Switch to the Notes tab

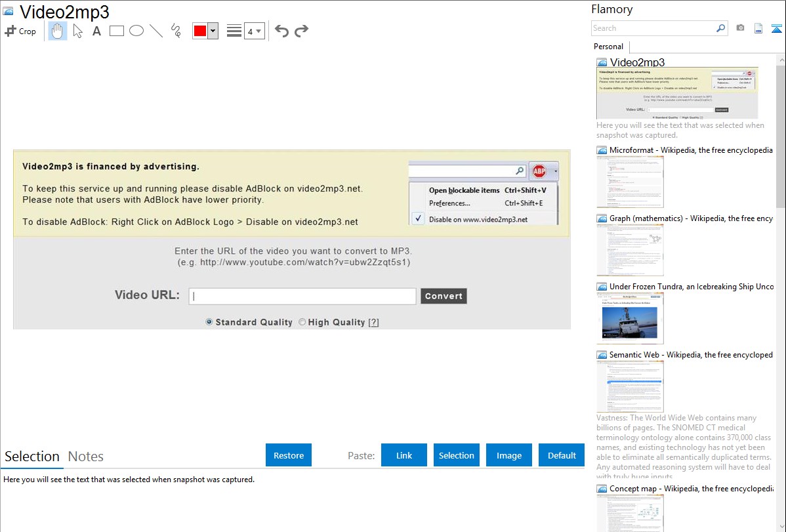86,457
